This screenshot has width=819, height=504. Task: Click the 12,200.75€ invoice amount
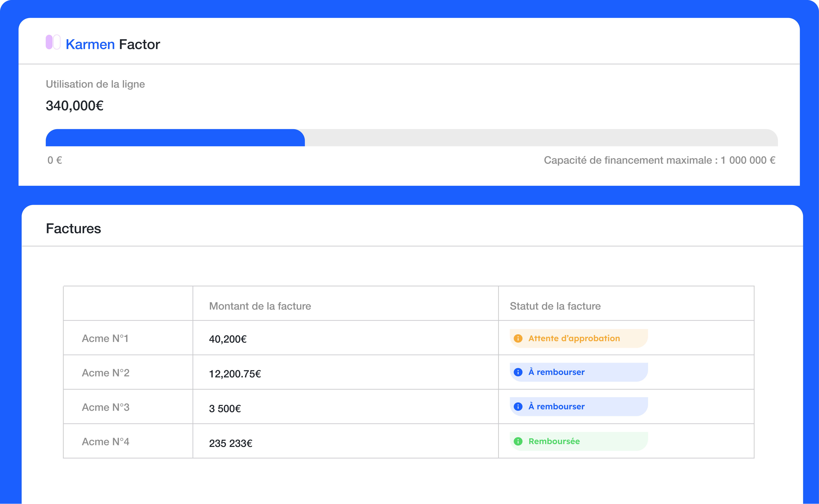tap(235, 374)
